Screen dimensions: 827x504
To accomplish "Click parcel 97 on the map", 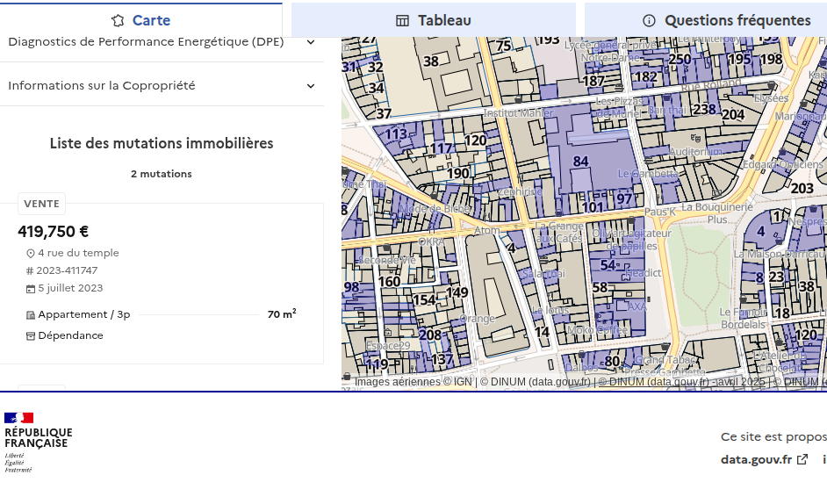I will point(624,199).
